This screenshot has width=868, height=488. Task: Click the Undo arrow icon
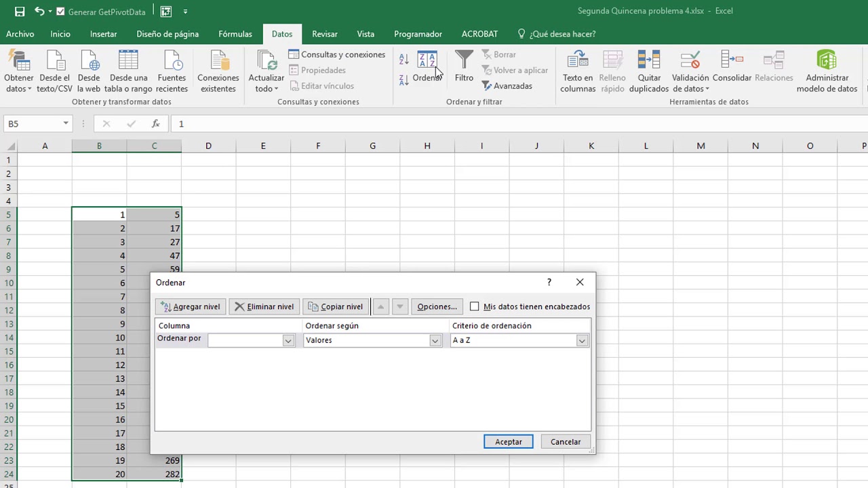tap(39, 12)
